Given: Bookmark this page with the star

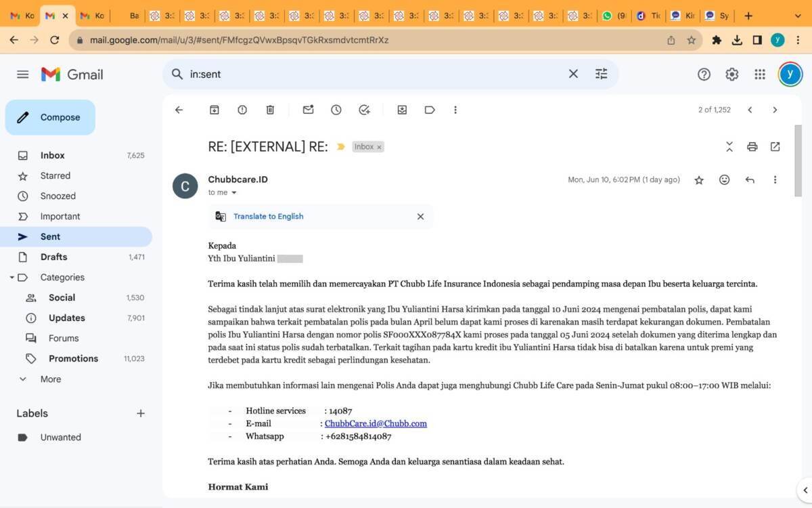Looking at the screenshot, I should point(692,40).
